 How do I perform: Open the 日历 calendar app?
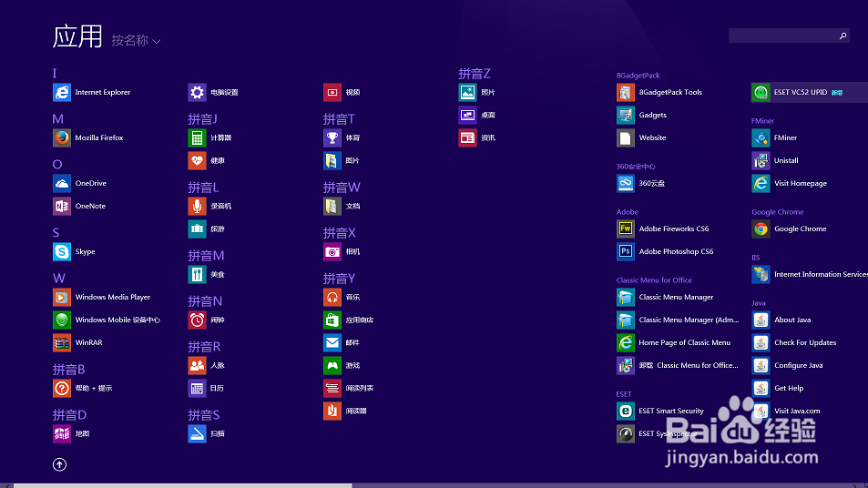(207, 389)
